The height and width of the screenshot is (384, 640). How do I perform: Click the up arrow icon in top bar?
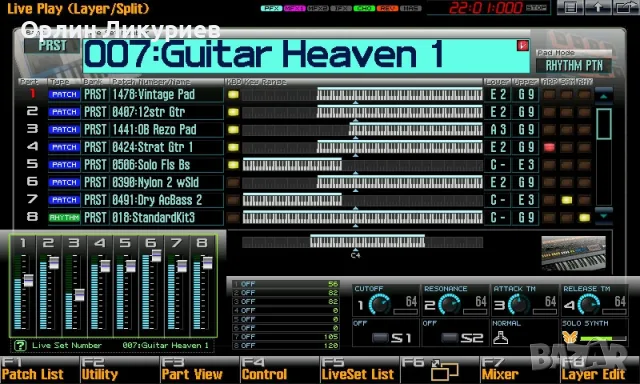point(598,7)
